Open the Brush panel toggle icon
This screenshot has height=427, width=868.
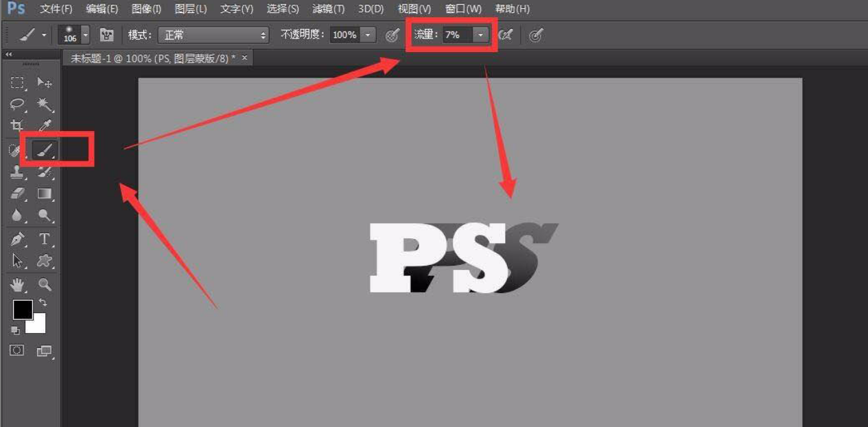[106, 35]
